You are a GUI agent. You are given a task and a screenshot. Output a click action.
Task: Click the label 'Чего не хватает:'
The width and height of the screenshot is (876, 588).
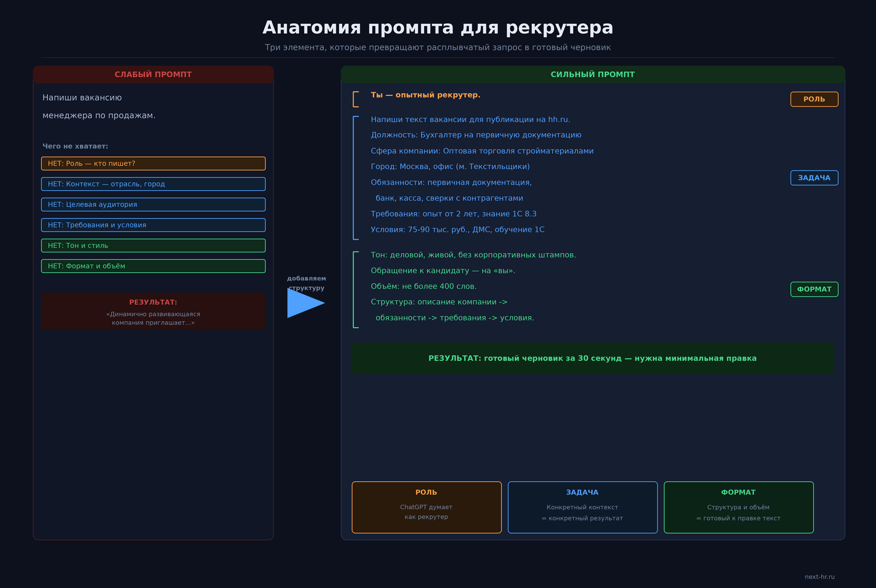pos(76,146)
